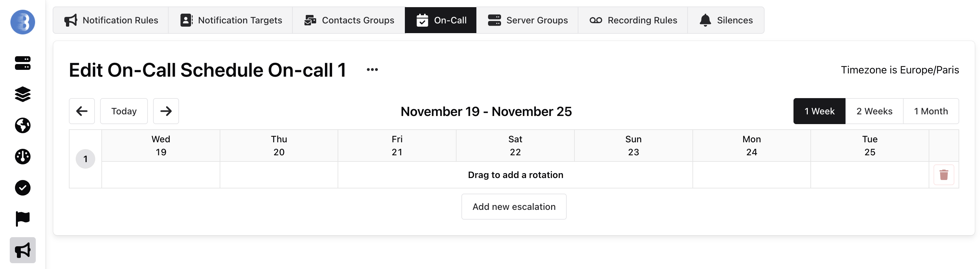Viewport: 980px width, 269px height.
Task: Click the Drag to add a rotation row
Action: [x=515, y=175]
